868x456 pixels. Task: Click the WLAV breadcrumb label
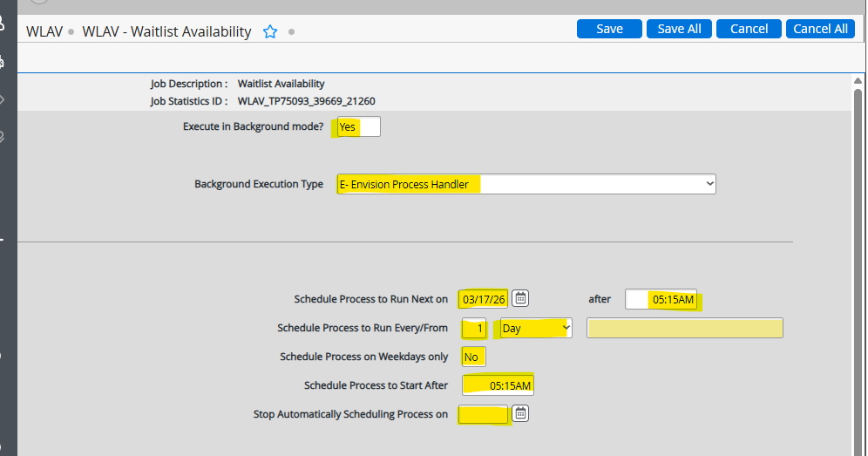point(44,31)
